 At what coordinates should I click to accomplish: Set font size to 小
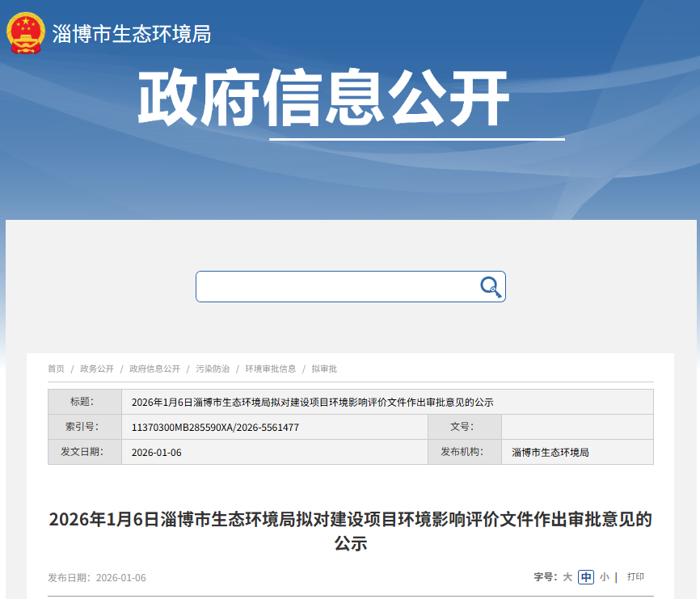tap(604, 577)
